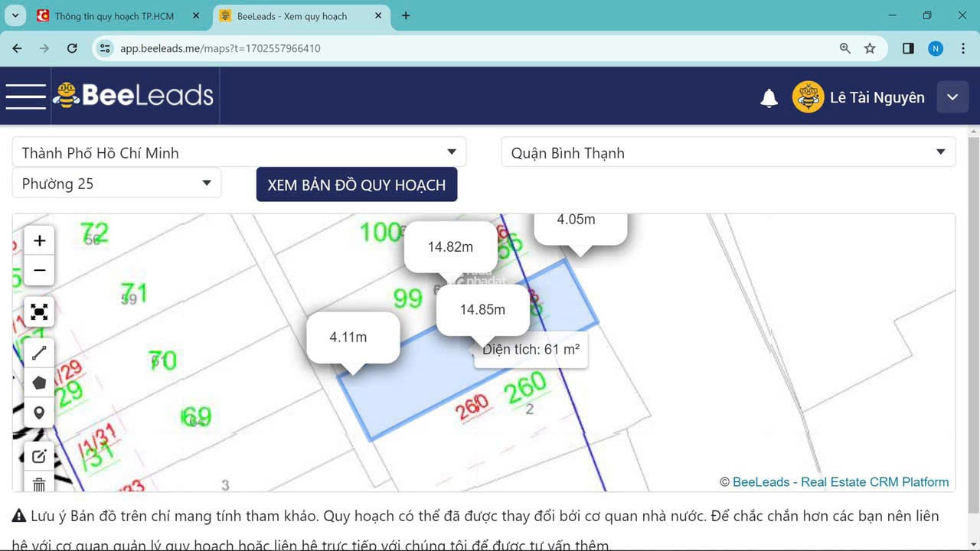Open a new browser tab

tap(406, 16)
